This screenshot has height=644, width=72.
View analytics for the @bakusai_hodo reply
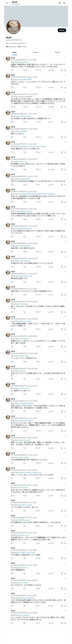(x=49, y=122)
